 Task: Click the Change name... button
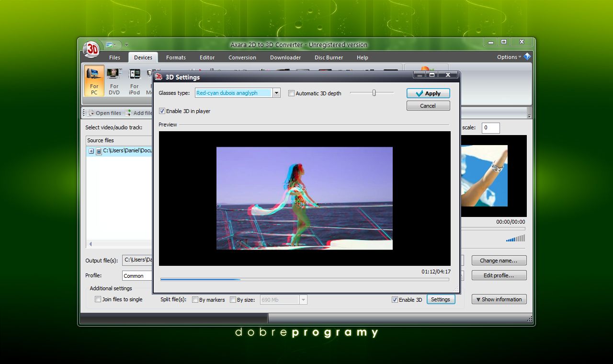[x=499, y=261]
